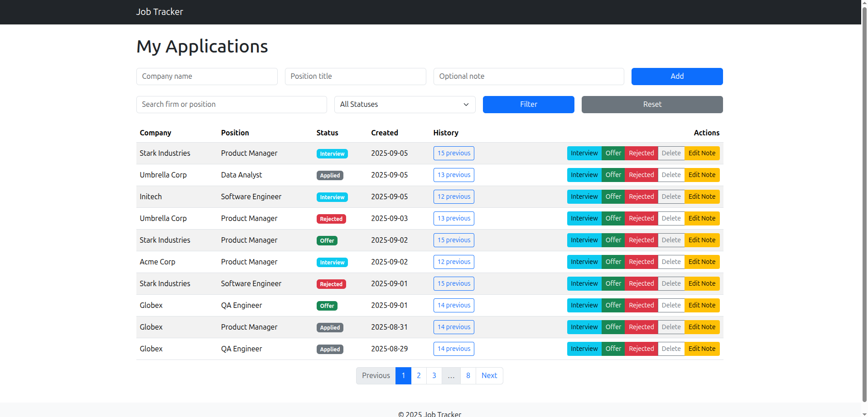Reject the Initech Software Engineer application

pyautogui.click(x=641, y=197)
